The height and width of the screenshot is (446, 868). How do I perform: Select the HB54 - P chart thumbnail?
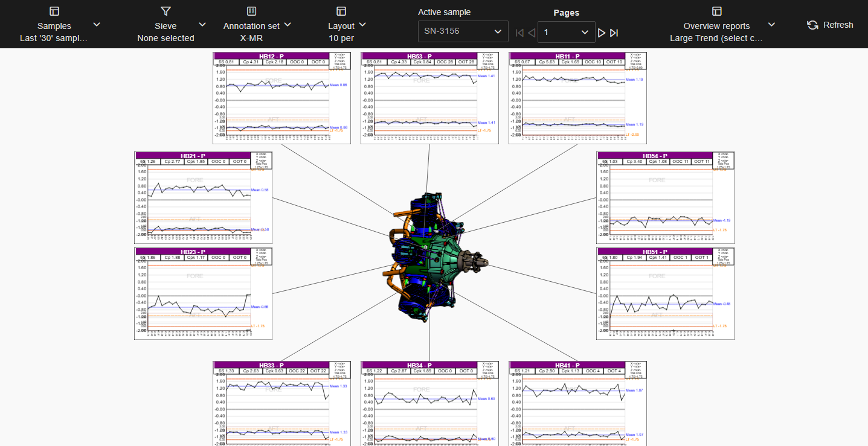tap(665, 197)
